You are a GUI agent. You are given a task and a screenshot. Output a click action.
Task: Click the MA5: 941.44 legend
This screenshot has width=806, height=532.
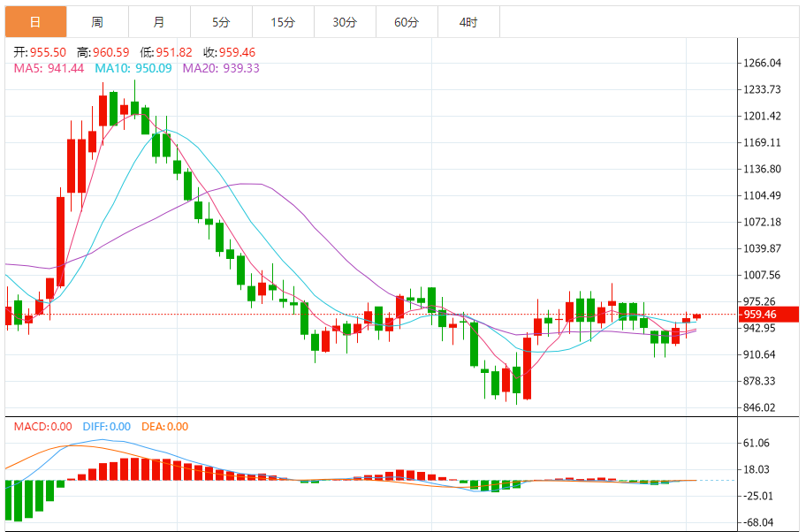coord(49,68)
